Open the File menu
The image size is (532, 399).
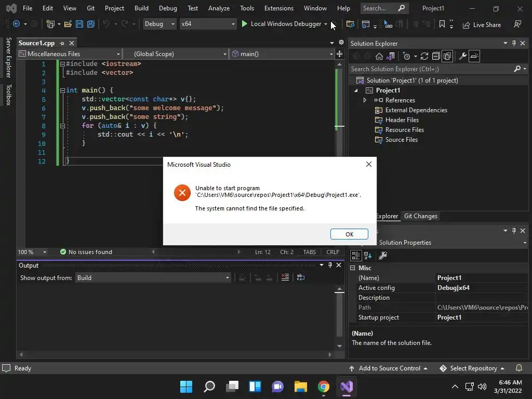28,8
